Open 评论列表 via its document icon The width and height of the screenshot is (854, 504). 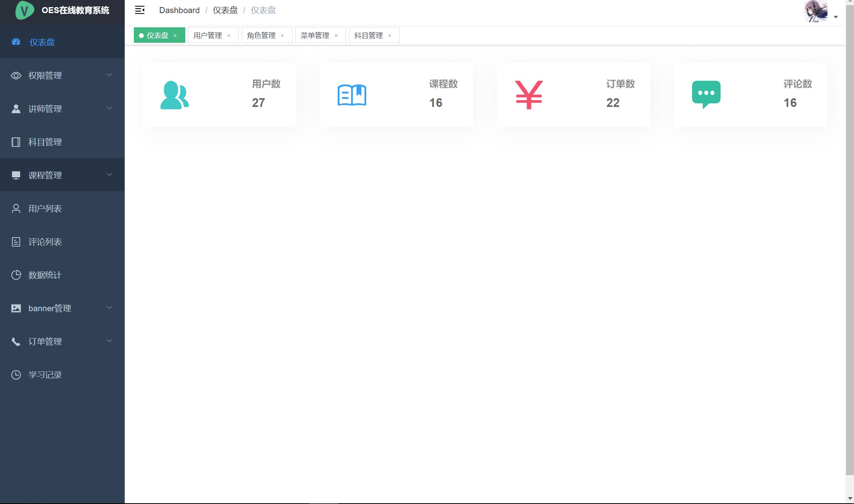click(x=16, y=242)
